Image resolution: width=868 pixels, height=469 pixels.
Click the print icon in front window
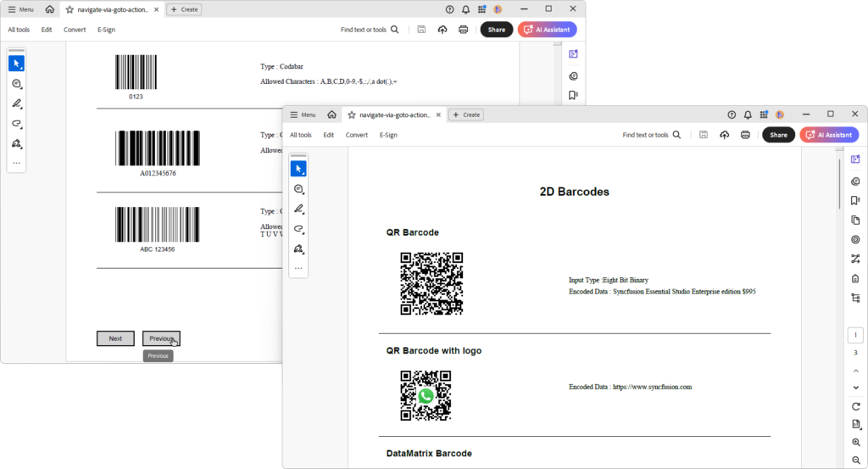pos(745,135)
